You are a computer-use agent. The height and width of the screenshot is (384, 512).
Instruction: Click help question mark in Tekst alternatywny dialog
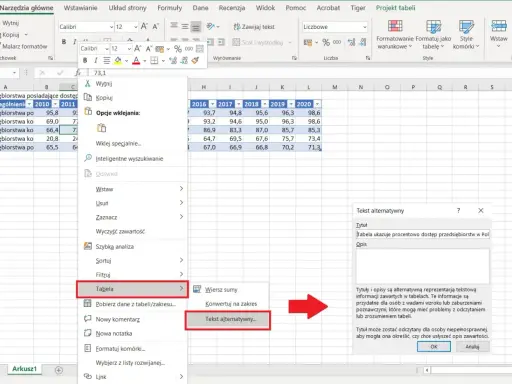(458, 210)
